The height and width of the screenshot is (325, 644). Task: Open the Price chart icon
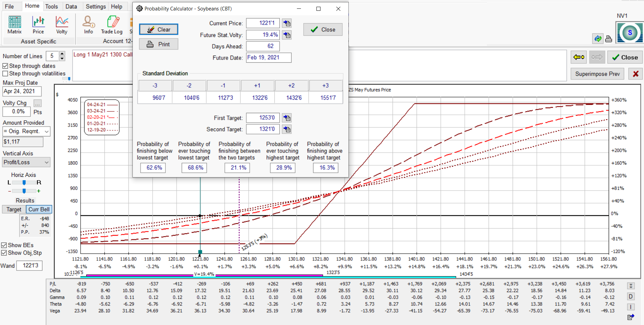[38, 25]
